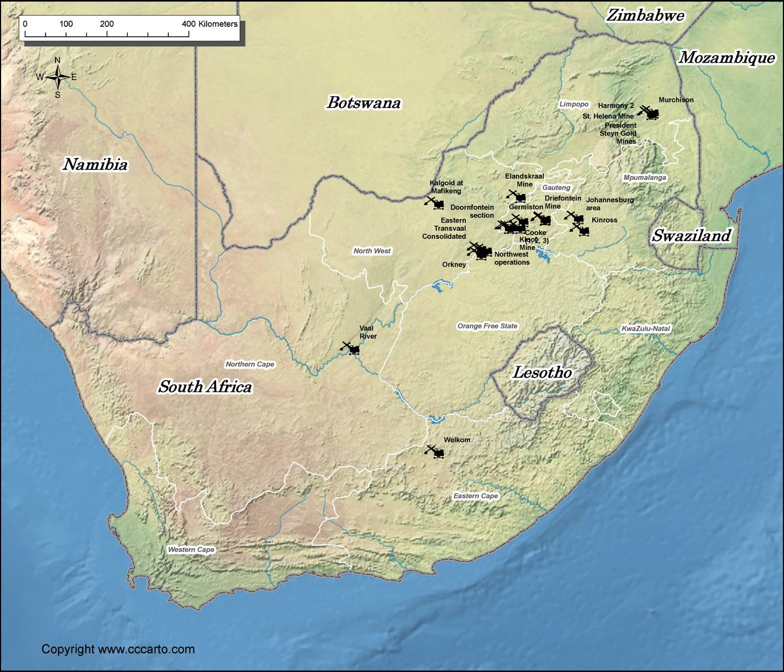
Task: Click the Namibia country label
Action: 95,164
